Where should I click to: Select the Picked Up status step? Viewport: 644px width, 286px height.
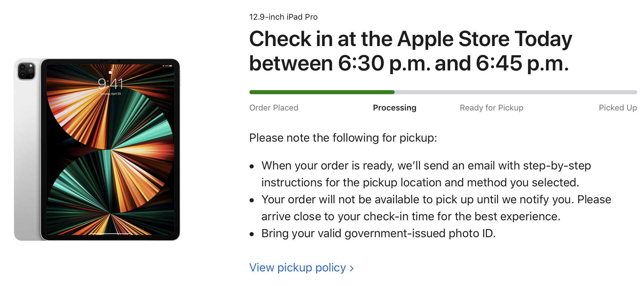(618, 108)
